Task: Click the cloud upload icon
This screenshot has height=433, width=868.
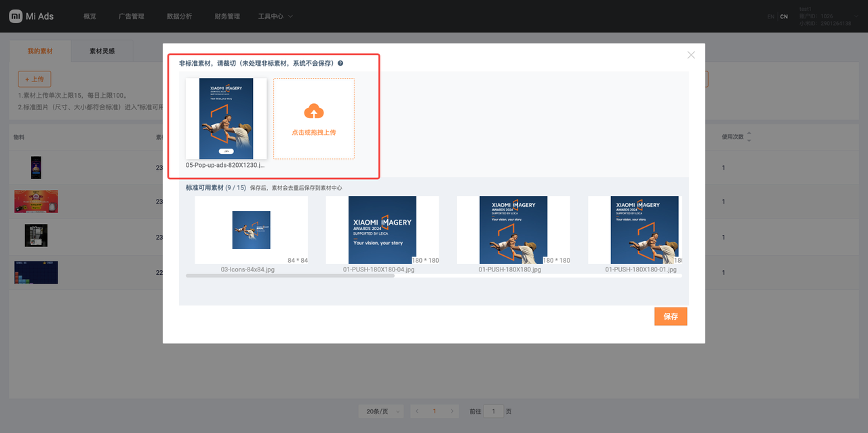Action: [313, 111]
